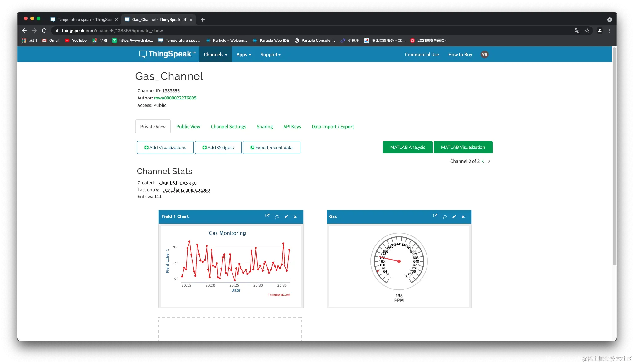Open Temperature speak bookmark

(180, 41)
